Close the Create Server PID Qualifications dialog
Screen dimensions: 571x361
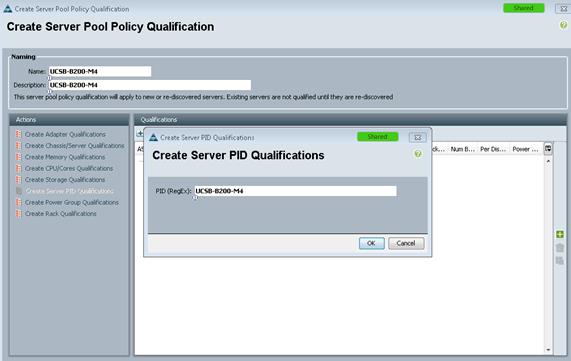pos(418,137)
